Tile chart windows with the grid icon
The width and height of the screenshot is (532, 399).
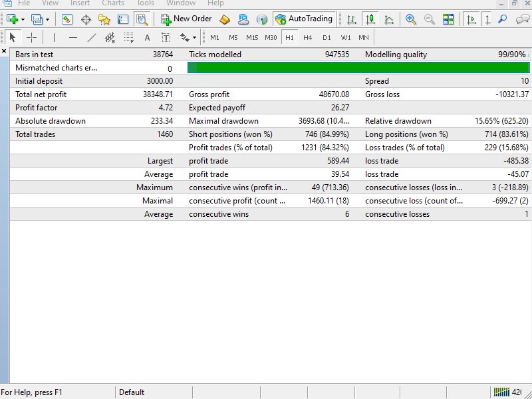(x=448, y=19)
